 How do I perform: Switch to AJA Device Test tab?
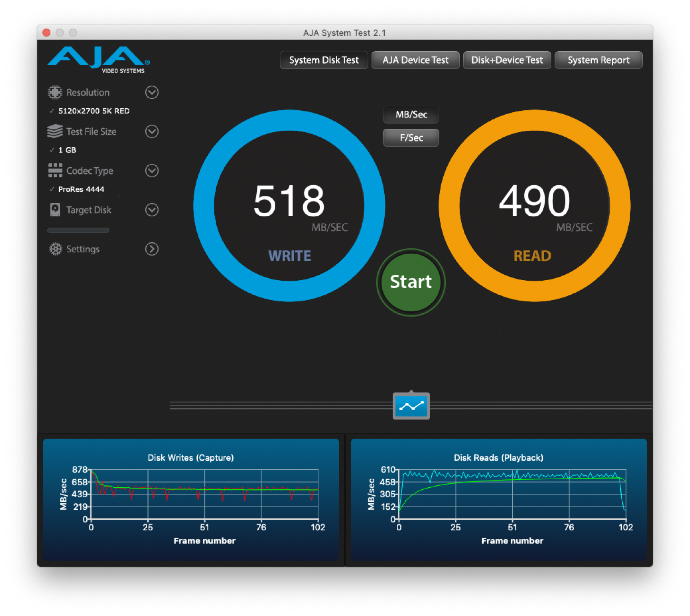click(x=415, y=60)
